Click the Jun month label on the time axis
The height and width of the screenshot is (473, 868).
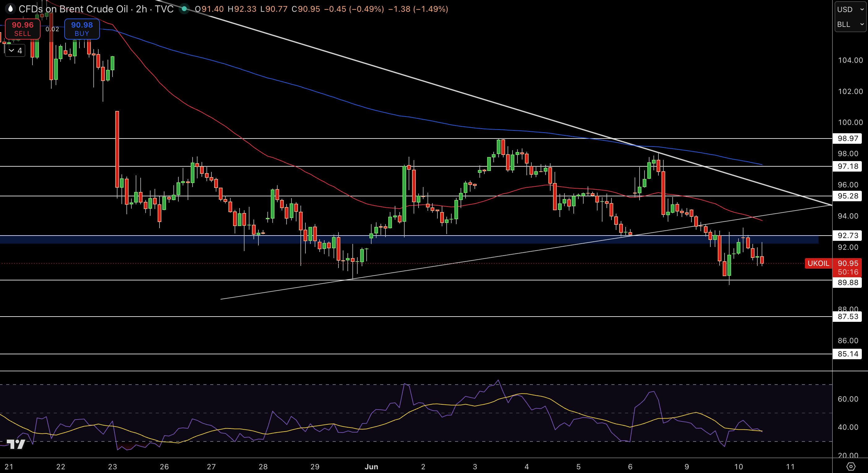371,467
